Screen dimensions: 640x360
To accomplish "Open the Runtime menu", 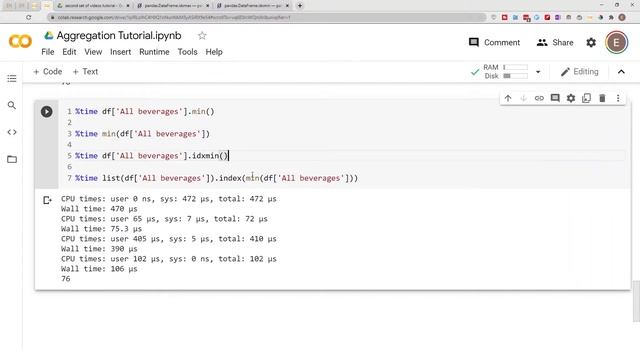I will pos(154,52).
